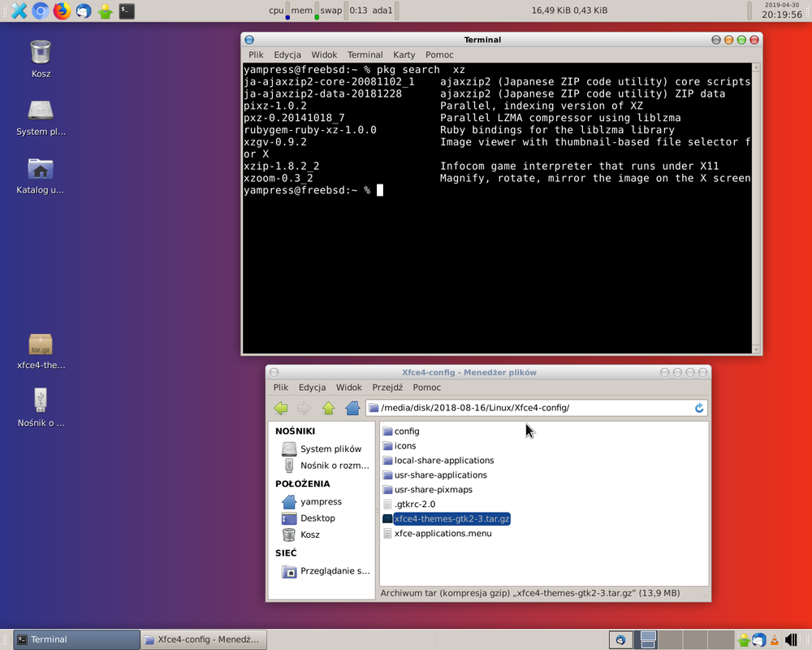The image size is (812, 650).
Task: Switch to Xfce4-config taskbar button
Action: pos(204,639)
